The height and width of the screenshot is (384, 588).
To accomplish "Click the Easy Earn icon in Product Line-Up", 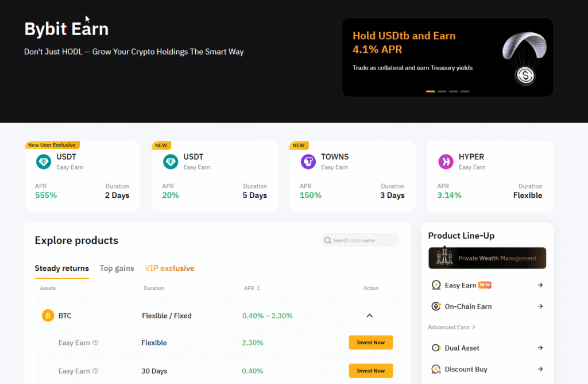I will [436, 285].
